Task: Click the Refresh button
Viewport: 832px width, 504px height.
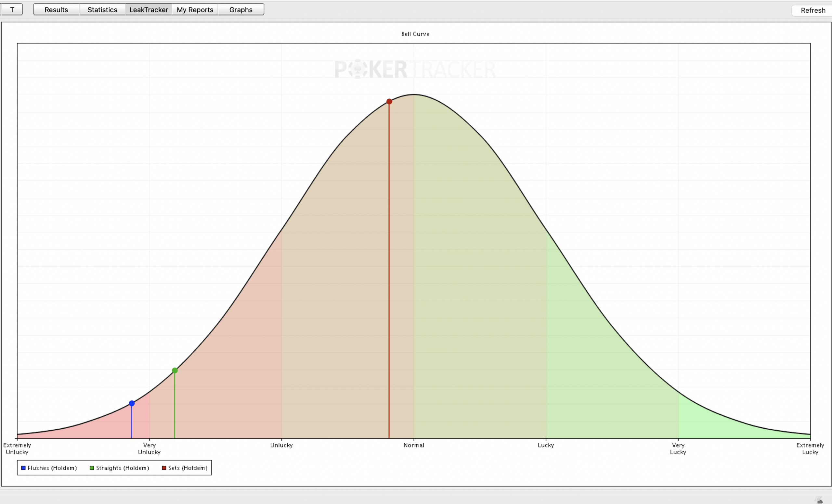Action: pos(813,10)
